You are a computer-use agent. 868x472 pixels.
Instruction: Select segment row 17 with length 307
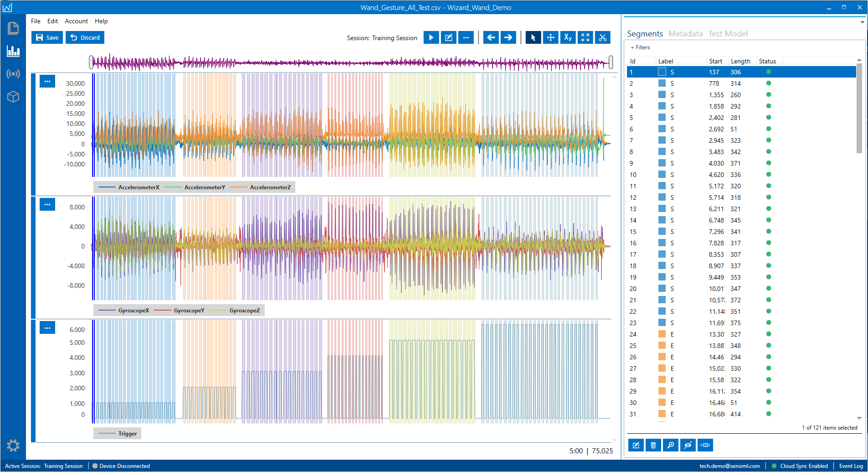pos(741,254)
